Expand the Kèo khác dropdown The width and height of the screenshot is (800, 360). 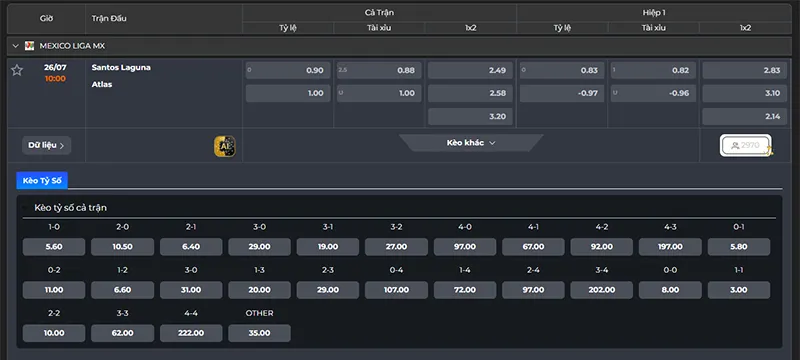pos(471,143)
